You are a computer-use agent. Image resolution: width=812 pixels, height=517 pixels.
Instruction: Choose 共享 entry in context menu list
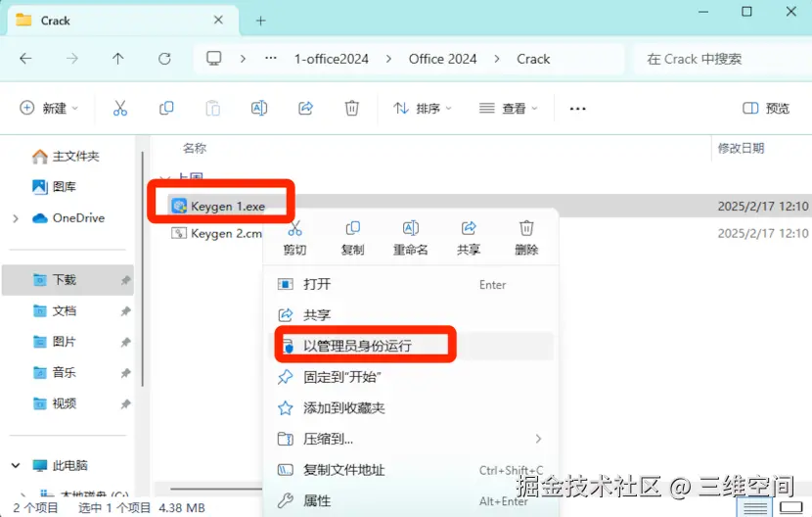tap(411, 314)
